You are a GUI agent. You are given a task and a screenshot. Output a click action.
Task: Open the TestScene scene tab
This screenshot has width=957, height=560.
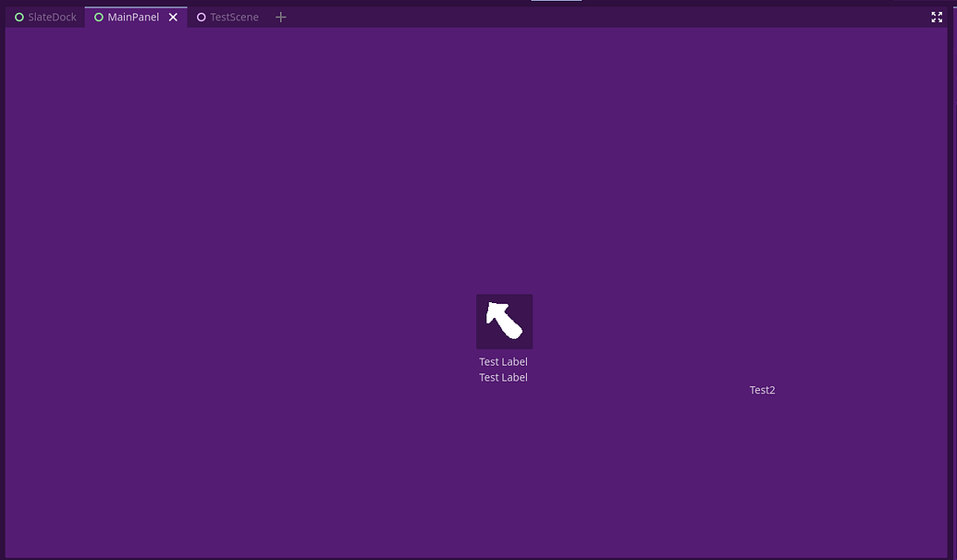point(227,17)
